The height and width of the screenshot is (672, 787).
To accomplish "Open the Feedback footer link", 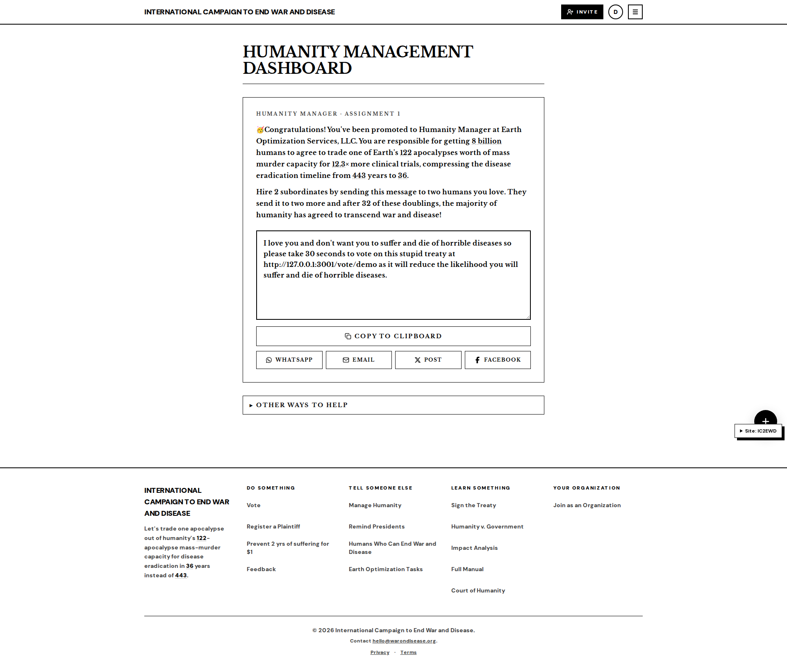I will [261, 569].
